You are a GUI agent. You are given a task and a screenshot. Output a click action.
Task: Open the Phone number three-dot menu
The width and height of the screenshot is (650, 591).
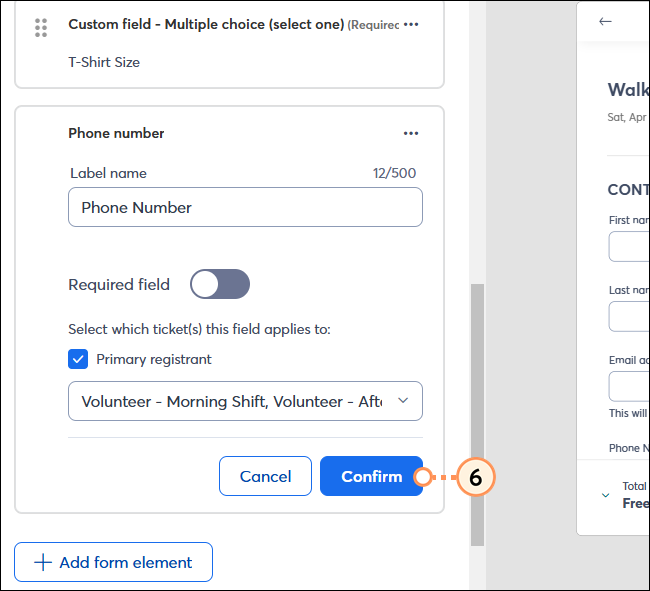[x=411, y=133]
